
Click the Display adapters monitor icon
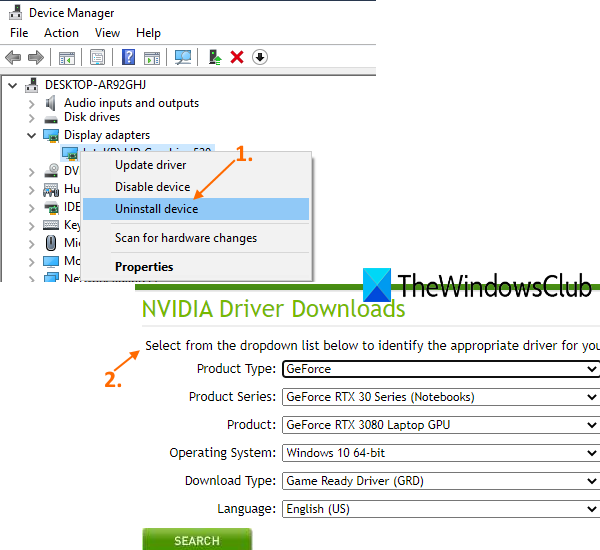[x=51, y=135]
